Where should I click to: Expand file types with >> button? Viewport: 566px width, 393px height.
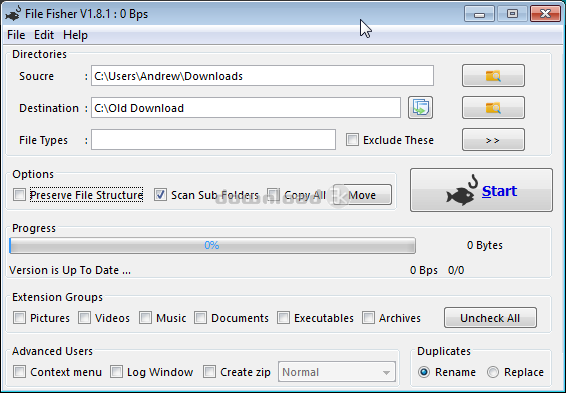493,140
